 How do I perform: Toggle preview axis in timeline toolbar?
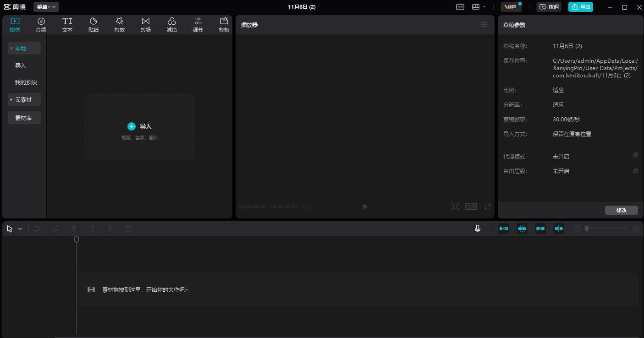tap(558, 229)
